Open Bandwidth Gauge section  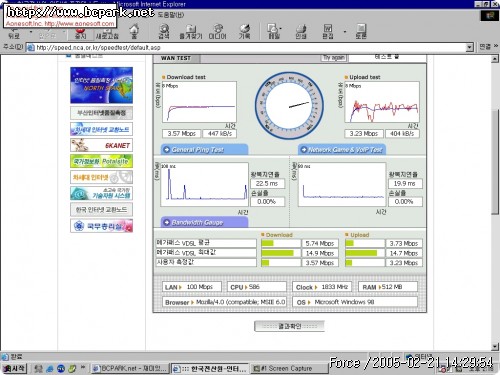pos(204,222)
